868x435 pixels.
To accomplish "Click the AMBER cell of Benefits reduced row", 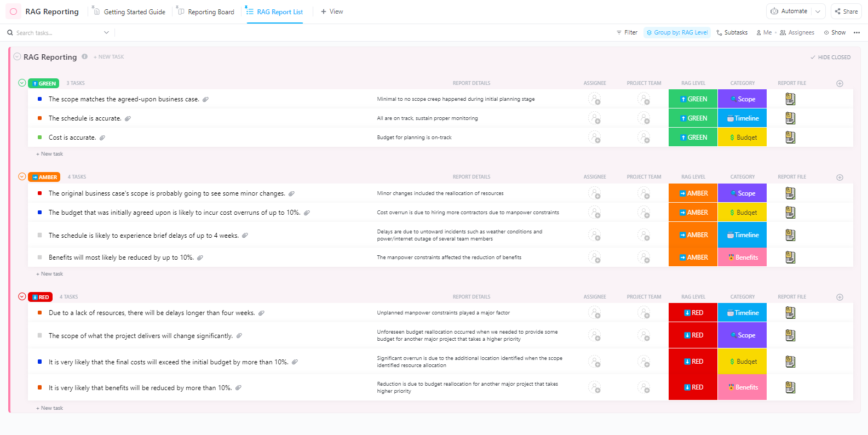I will click(693, 257).
